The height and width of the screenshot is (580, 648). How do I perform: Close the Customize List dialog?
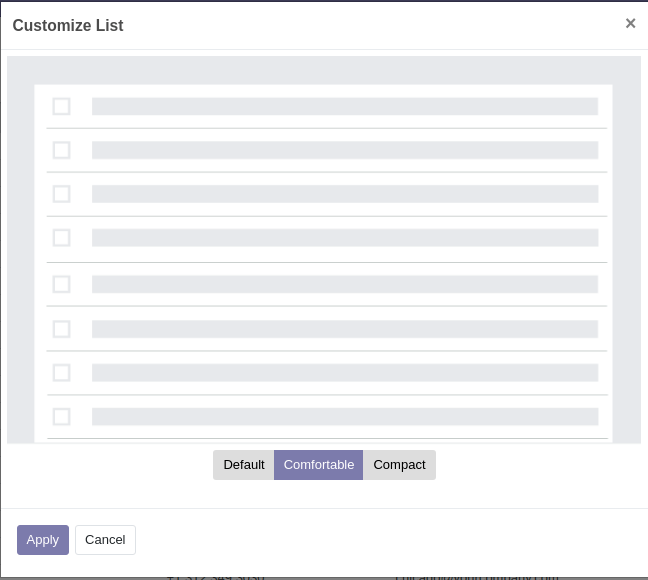(630, 24)
